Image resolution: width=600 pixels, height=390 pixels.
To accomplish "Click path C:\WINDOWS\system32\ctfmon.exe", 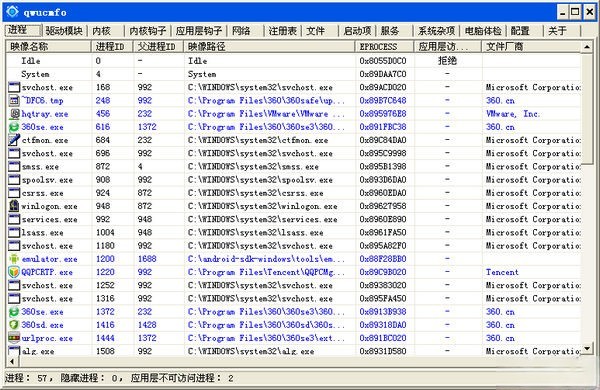I will pos(258,140).
